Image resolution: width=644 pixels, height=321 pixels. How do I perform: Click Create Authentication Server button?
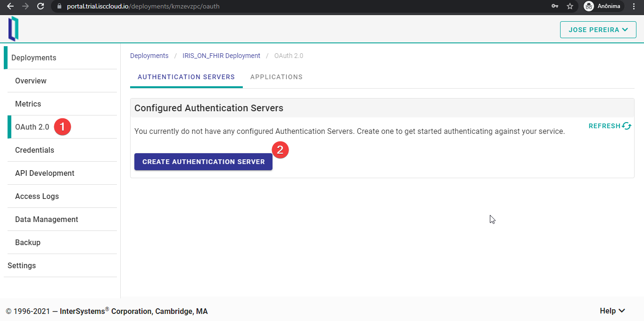[x=203, y=162]
